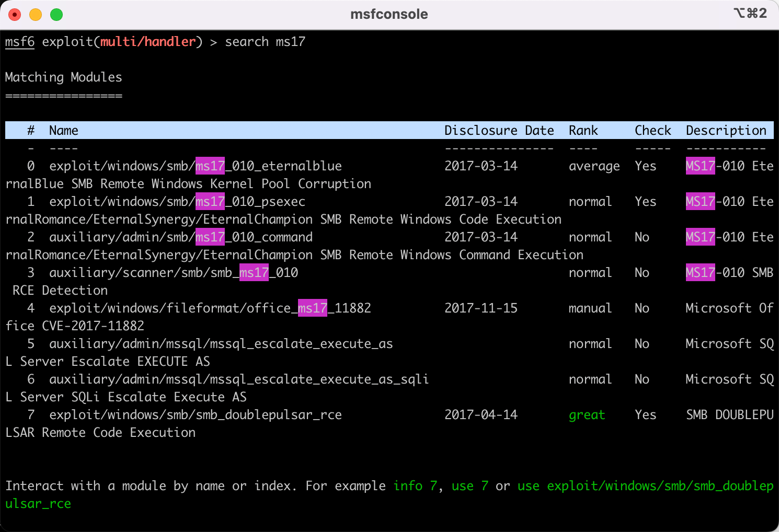This screenshot has height=532, width=779.
Task: Click the 2017-03-14 date in eternalblue row
Action: click(x=481, y=166)
